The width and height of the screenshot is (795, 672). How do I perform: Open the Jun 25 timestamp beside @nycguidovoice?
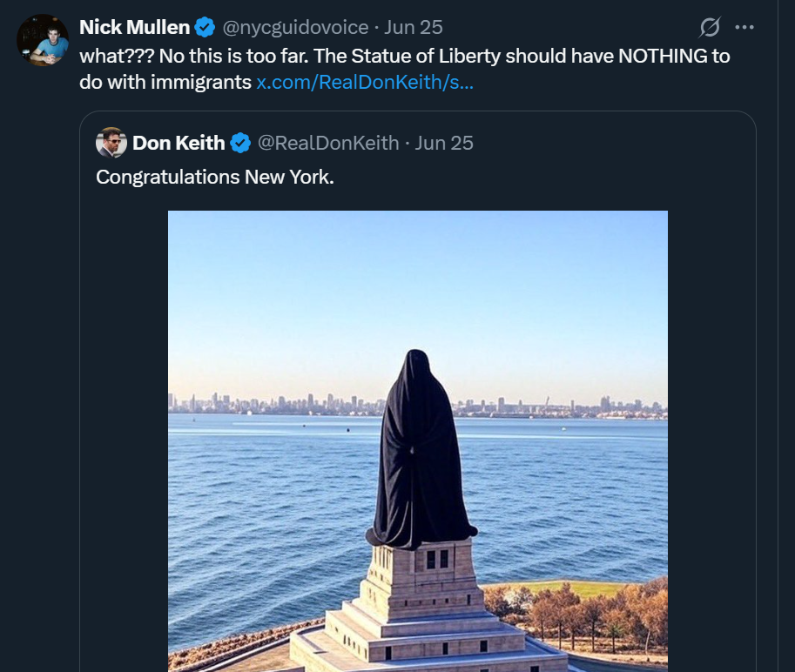pyautogui.click(x=414, y=28)
